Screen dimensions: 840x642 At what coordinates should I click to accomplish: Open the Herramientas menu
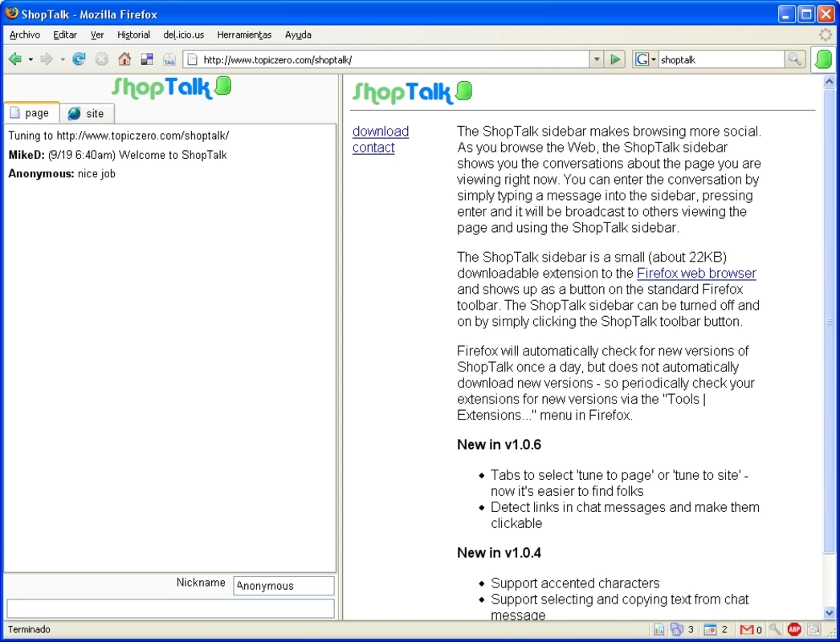coord(244,35)
